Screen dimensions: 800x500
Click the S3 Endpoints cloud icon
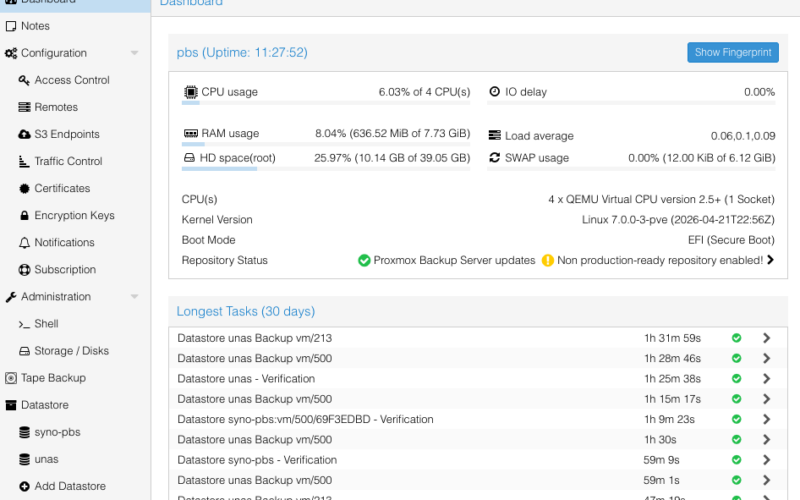tap(24, 134)
